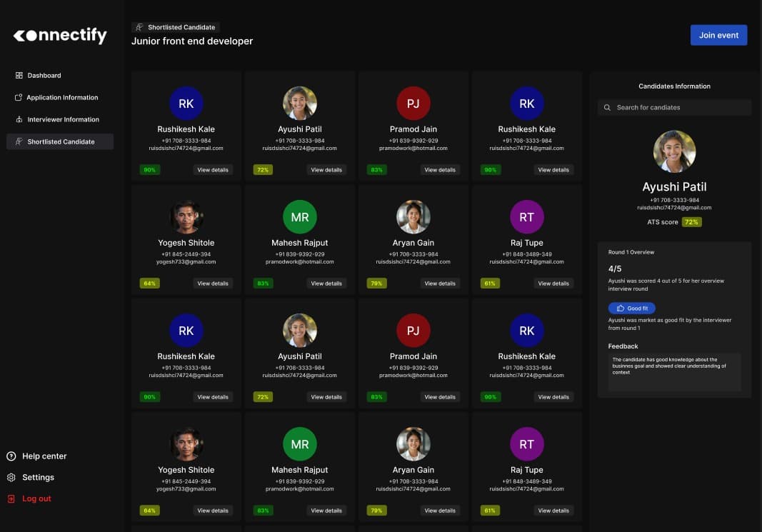The width and height of the screenshot is (762, 532).
Task: Open Help center via its question icon
Action: (12, 456)
